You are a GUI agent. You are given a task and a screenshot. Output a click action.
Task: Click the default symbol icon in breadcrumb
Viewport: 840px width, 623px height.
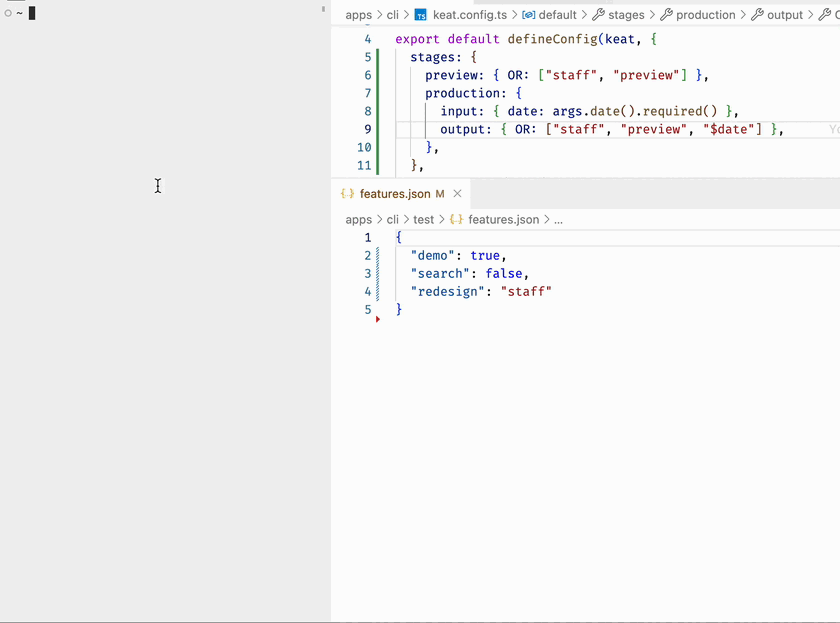click(x=528, y=15)
